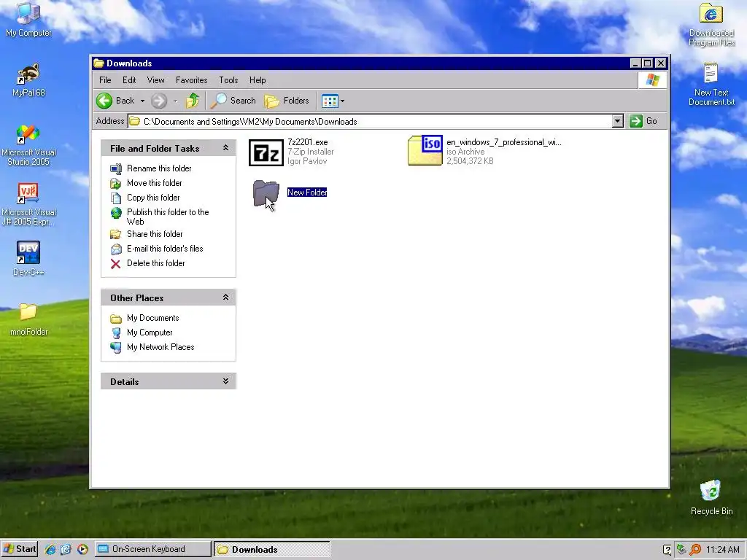Open the Search magnifier toolbar button
747x560 pixels.
tap(233, 101)
